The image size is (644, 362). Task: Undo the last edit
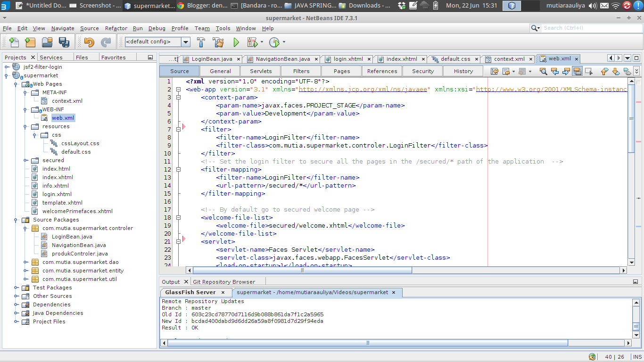[x=90, y=42]
